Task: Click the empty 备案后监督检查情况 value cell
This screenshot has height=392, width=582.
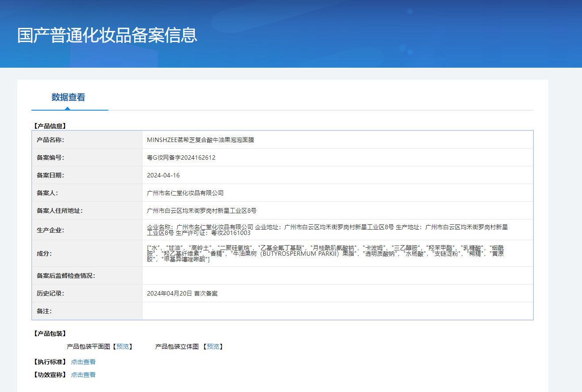Action: 337,276
